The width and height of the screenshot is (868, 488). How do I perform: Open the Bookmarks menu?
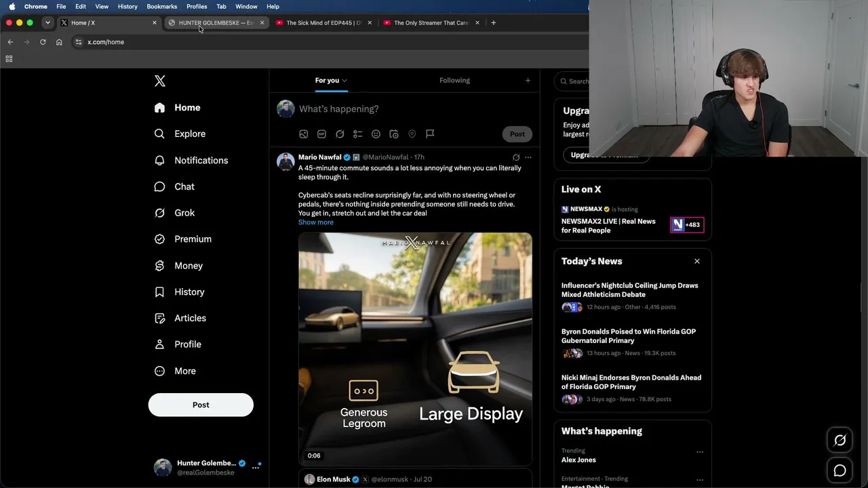pyautogui.click(x=162, y=7)
